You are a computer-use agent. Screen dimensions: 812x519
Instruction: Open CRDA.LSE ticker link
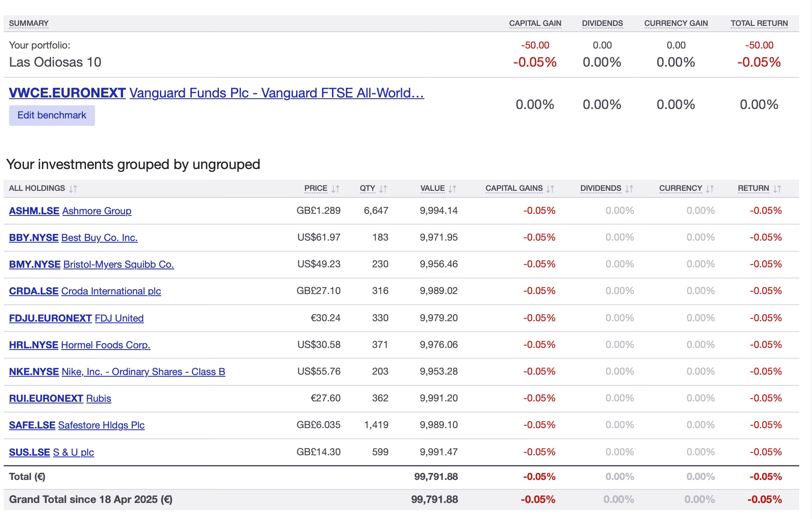click(x=34, y=291)
